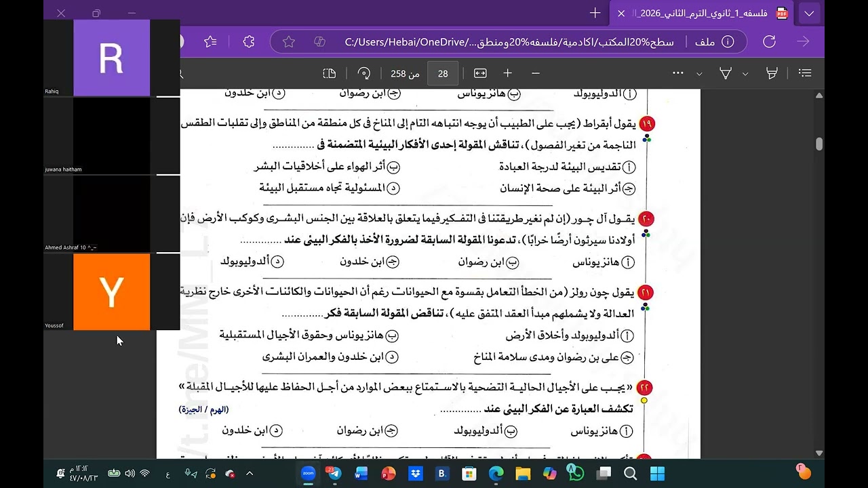Open Edge extensions puzzle icon

point(249,42)
